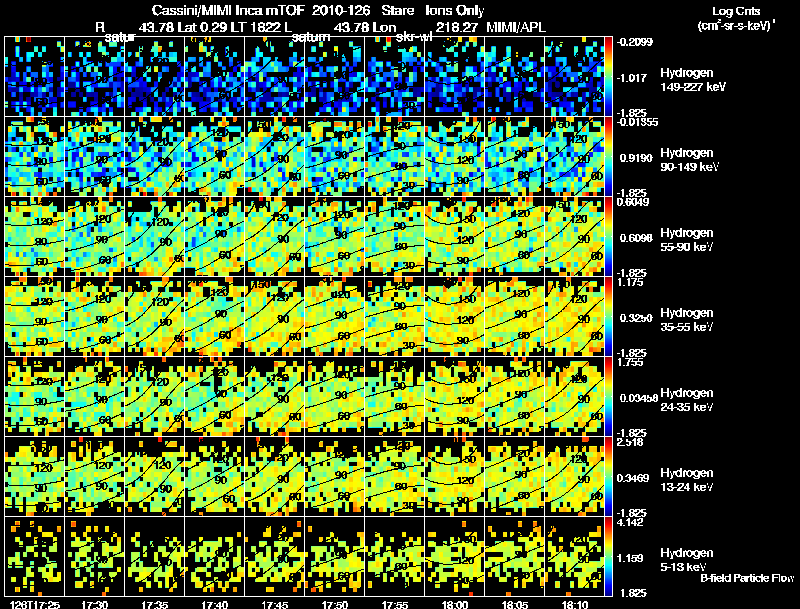Click the color scale value 0.3250
The height and width of the screenshot is (609, 800).
point(636,318)
